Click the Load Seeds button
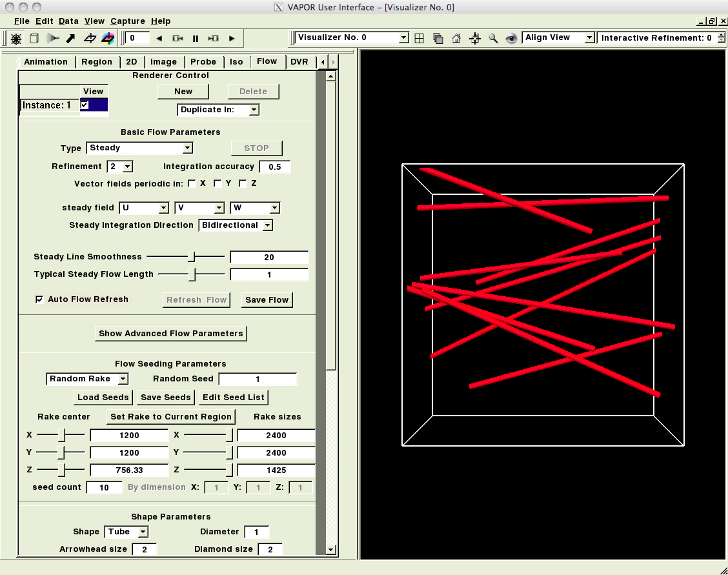The width and height of the screenshot is (728, 575). (x=103, y=398)
